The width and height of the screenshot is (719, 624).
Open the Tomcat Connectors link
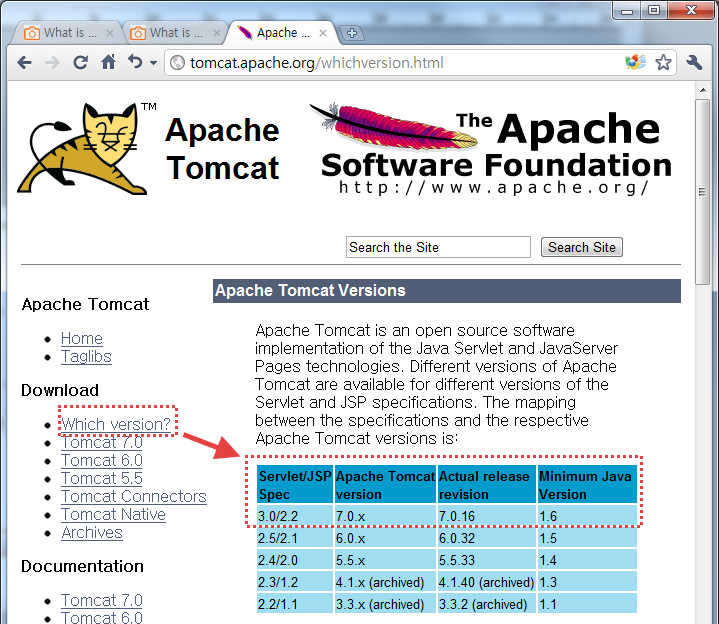tap(134, 497)
